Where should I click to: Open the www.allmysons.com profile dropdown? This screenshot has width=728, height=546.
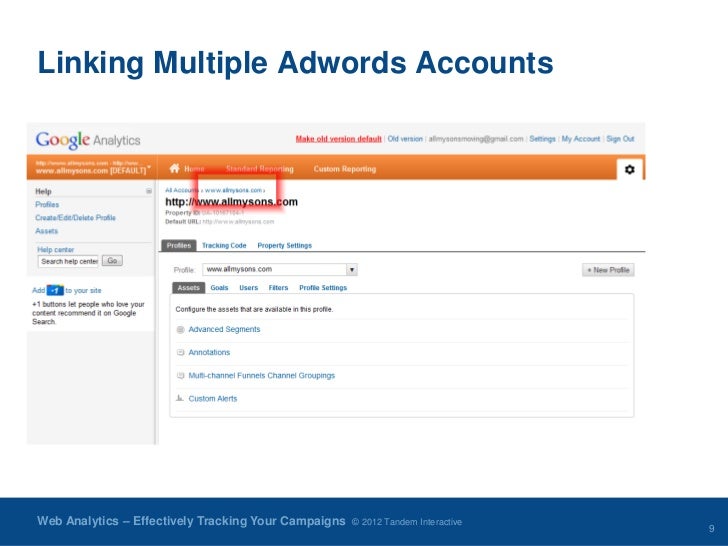click(280, 269)
